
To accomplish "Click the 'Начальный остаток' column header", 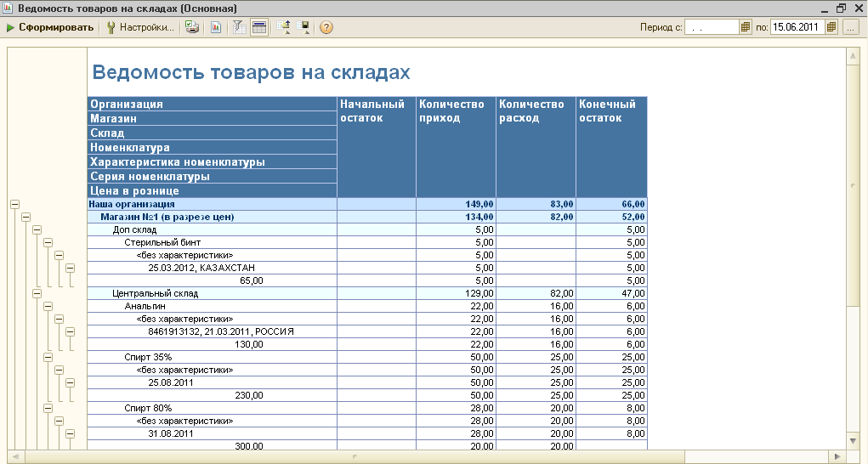I will 377,147.
